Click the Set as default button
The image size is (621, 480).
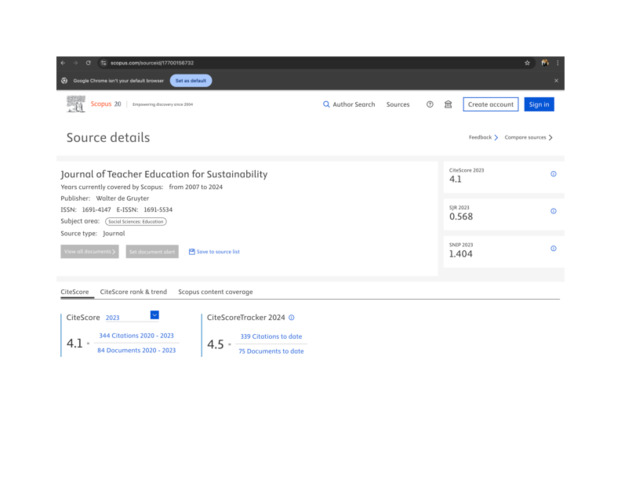(191, 80)
